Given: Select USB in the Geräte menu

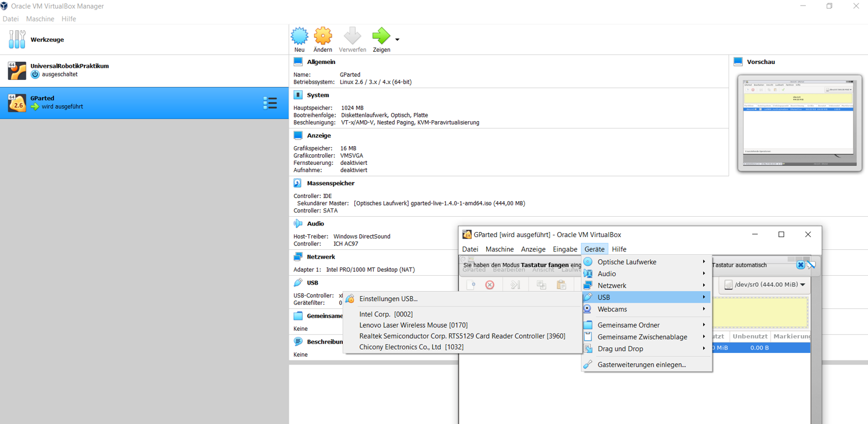Looking at the screenshot, I should (646, 297).
